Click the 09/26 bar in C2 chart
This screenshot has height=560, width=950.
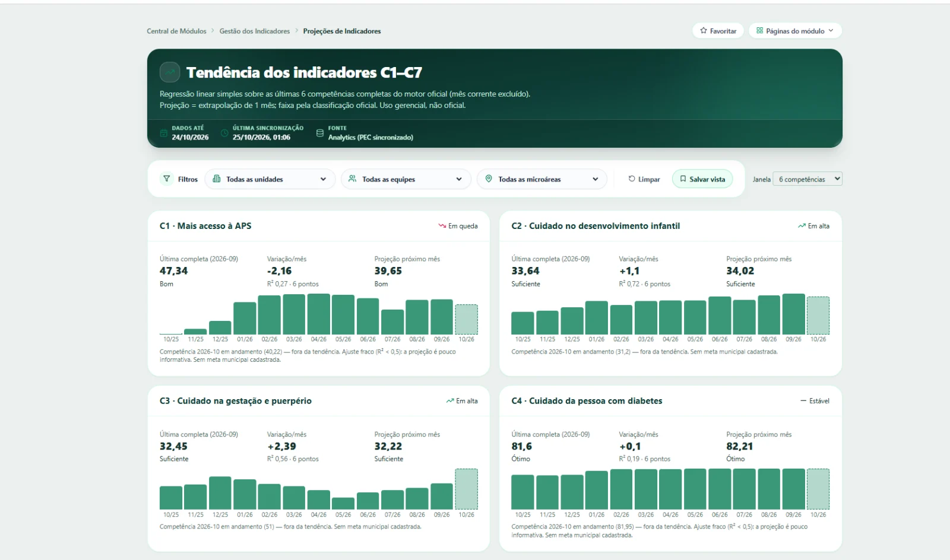click(794, 314)
